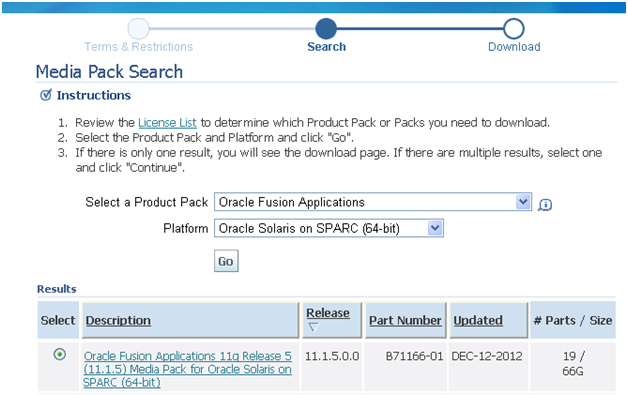The height and width of the screenshot is (396, 628).
Task: Select the Oracle Fusion Applications 11g radio button
Action: point(60,354)
